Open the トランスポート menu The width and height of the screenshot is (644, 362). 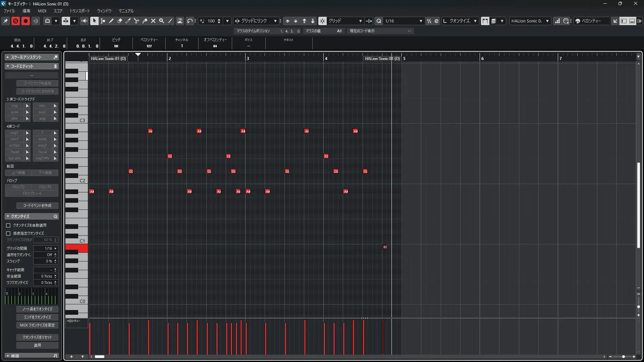79,11
